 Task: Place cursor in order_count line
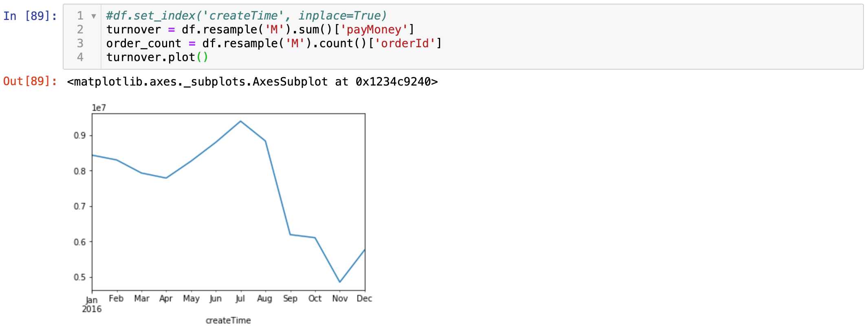(274, 43)
